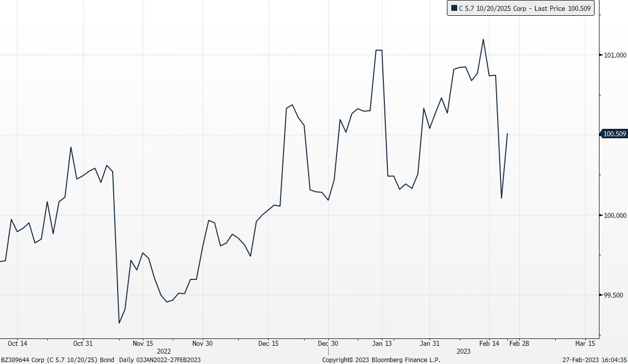
Task: Click the 'Nov 30' date label
Action: pyautogui.click(x=202, y=343)
